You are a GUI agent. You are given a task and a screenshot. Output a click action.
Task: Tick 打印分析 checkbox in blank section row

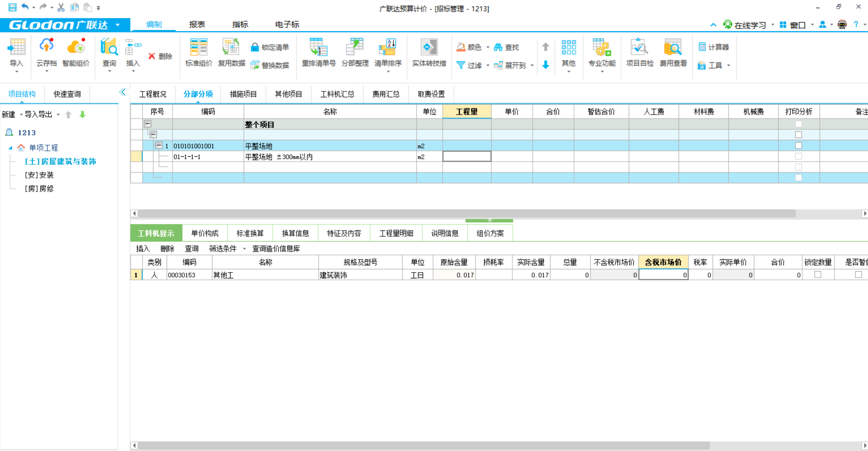pos(798,134)
